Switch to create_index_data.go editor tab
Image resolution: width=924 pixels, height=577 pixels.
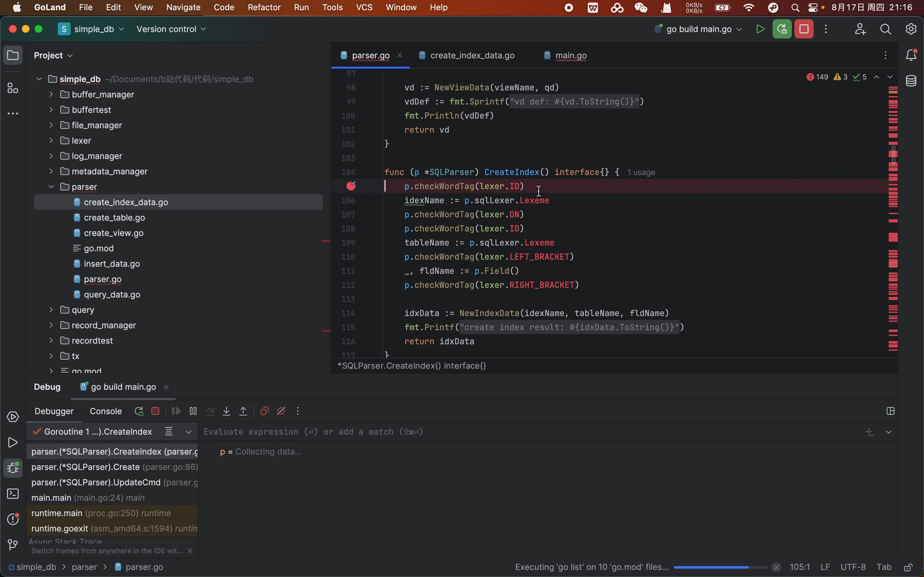(472, 56)
